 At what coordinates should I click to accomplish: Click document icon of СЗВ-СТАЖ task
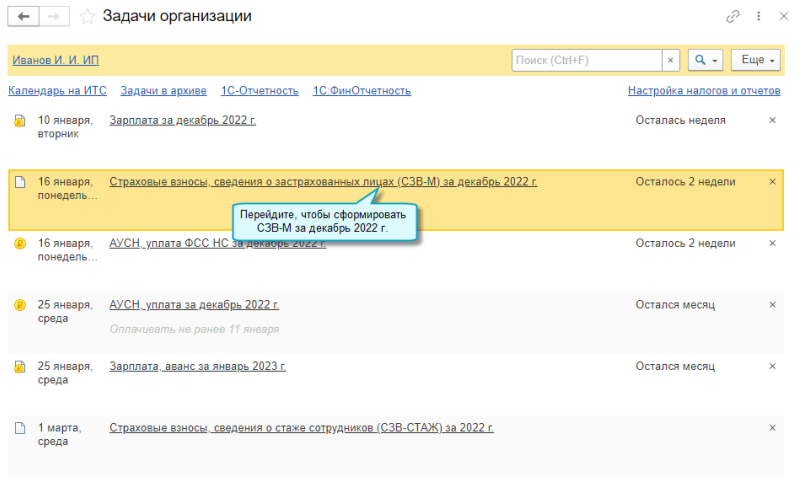[x=19, y=428]
